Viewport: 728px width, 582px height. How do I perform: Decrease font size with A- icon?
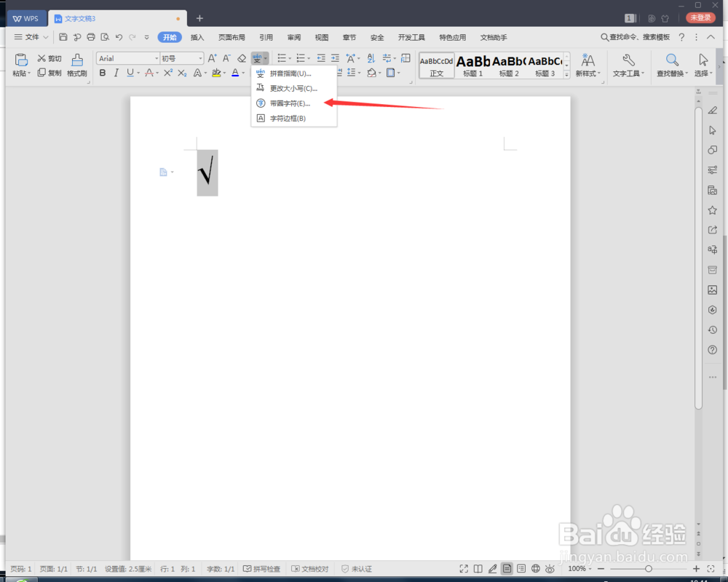[226, 58]
